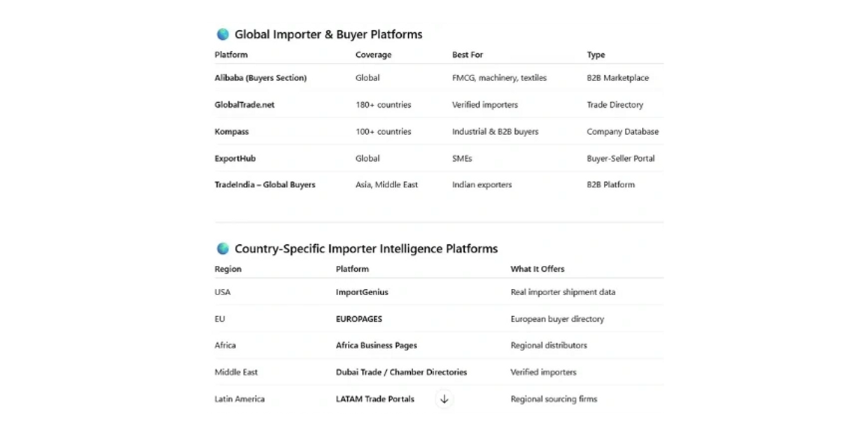This screenshot has height=433, width=868.
Task: Select the Global Importer & Buyer Platforms heading
Action: pos(328,34)
